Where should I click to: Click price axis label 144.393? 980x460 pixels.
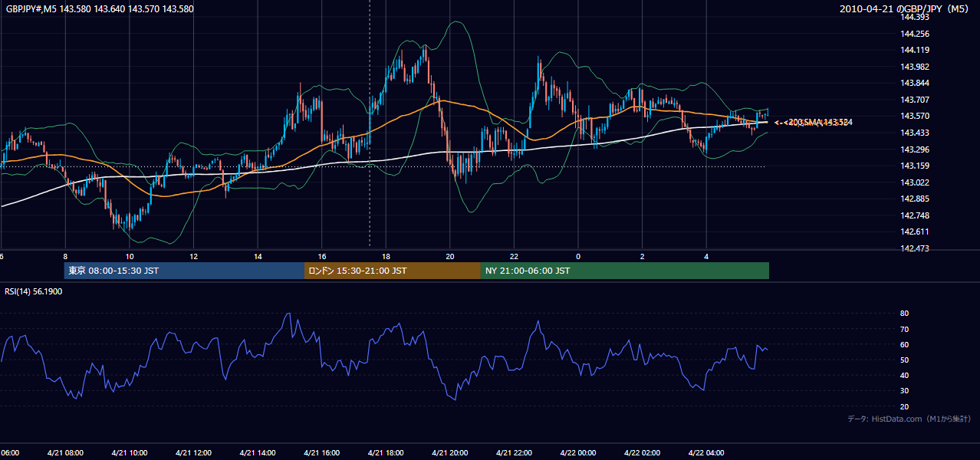tap(916, 17)
